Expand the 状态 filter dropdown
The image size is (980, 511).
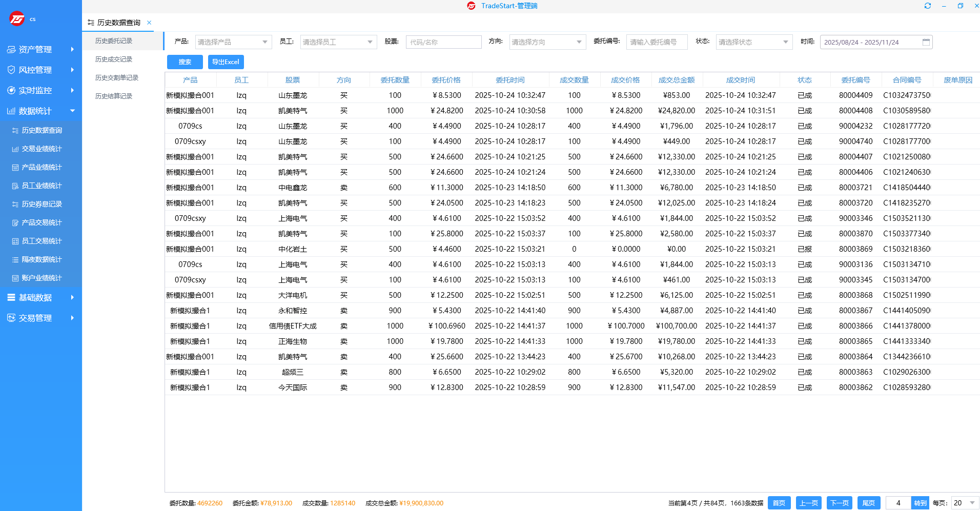(x=753, y=42)
